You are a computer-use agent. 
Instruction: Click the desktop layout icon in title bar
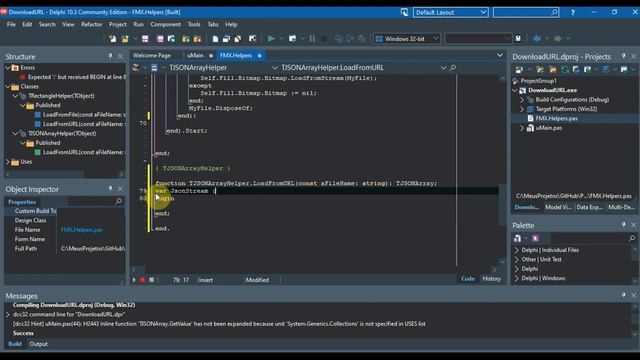pyautogui.click(x=404, y=12)
